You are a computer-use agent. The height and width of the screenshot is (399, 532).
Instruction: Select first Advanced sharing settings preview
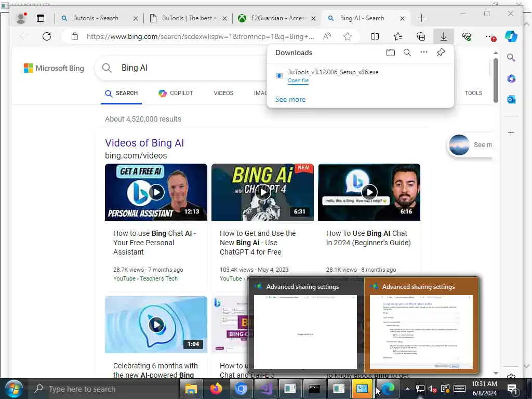click(x=305, y=326)
